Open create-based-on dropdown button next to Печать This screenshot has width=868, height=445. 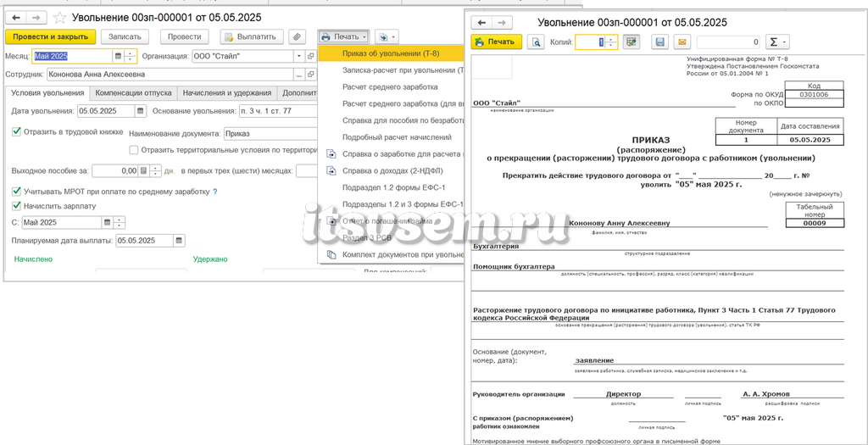coord(386,36)
